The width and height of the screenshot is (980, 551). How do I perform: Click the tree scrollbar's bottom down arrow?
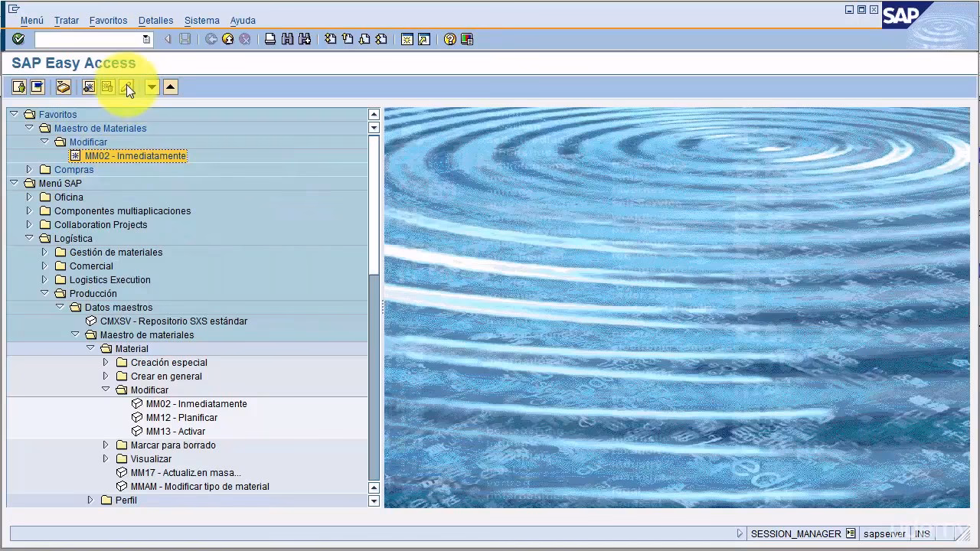pos(374,501)
